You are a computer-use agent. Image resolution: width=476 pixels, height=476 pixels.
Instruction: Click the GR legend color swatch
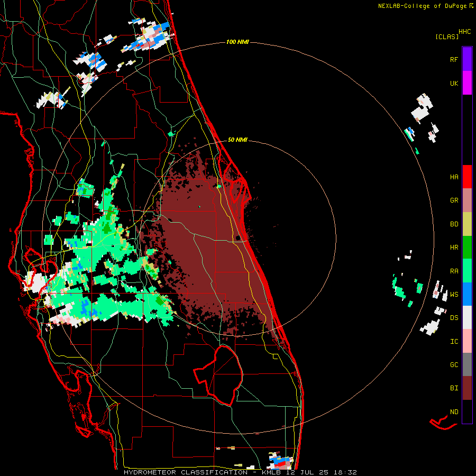click(x=467, y=200)
